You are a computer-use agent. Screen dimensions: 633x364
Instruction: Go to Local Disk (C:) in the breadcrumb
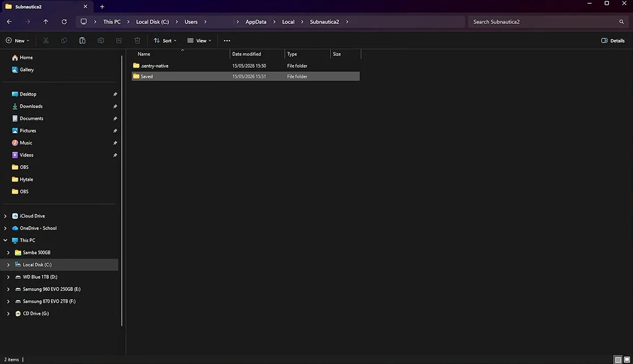153,22
